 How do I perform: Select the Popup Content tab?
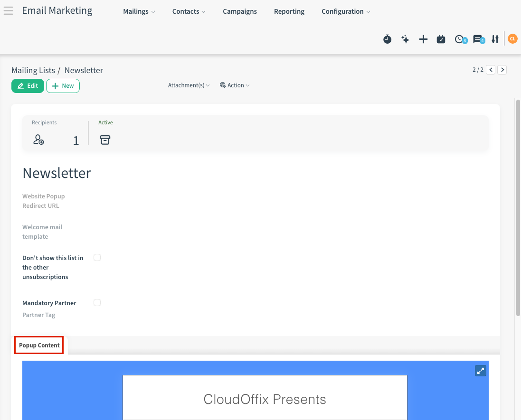(39, 345)
